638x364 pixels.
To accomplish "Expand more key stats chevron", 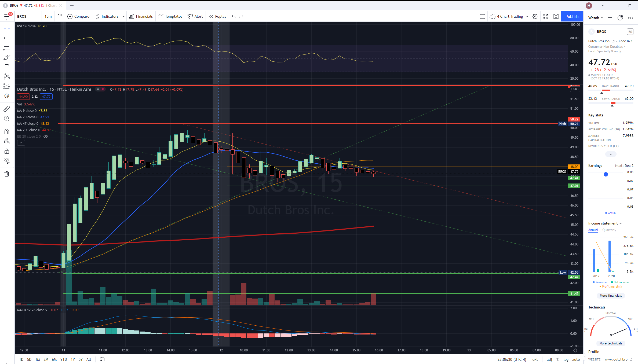I will click(x=611, y=154).
